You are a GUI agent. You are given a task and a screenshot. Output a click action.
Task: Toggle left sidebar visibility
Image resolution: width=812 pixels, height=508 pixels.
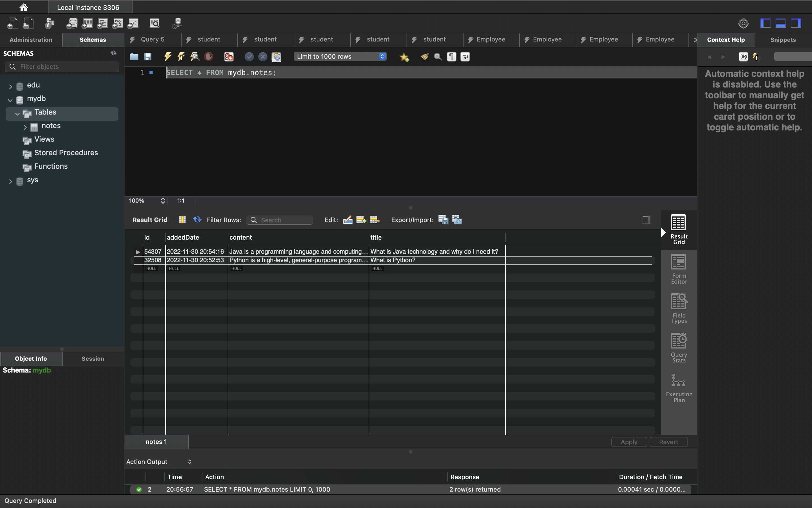click(x=765, y=23)
